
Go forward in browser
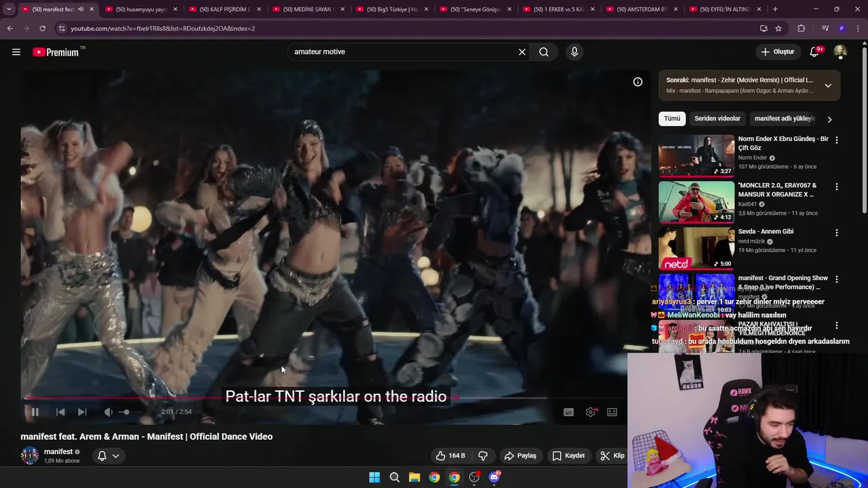[26, 28]
